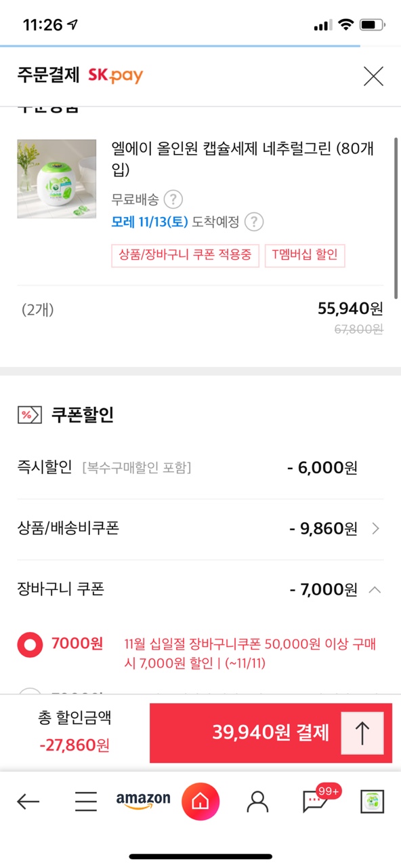Tap the back arrow in bottom navigation
The image size is (401, 868).
(x=28, y=802)
